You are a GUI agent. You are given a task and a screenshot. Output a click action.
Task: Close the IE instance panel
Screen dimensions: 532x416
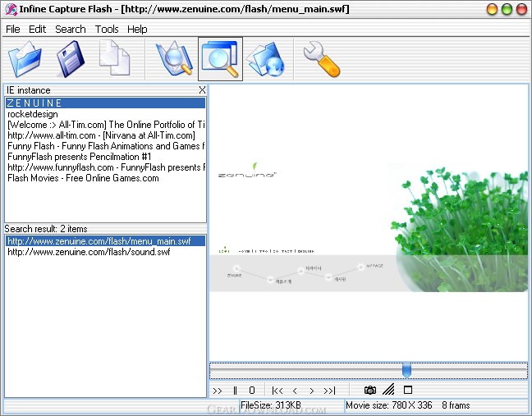(x=202, y=89)
